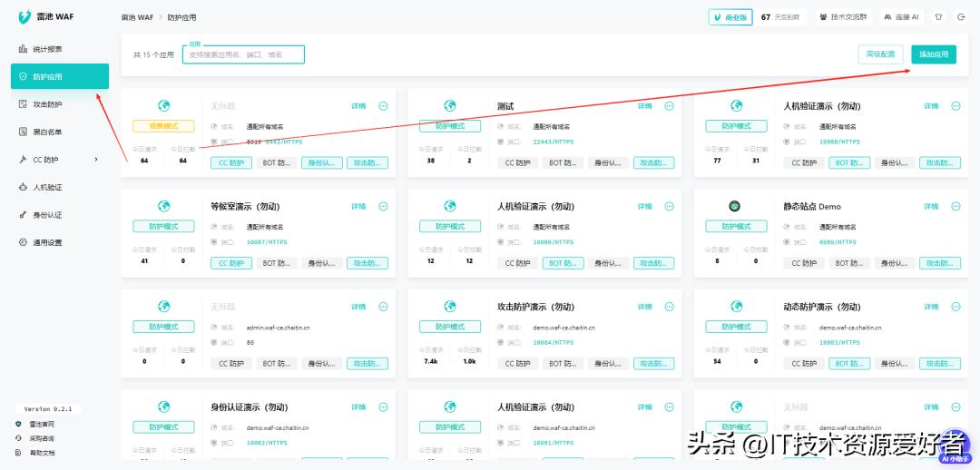Click the globe icon on 身份认证演示 card

pos(163,406)
